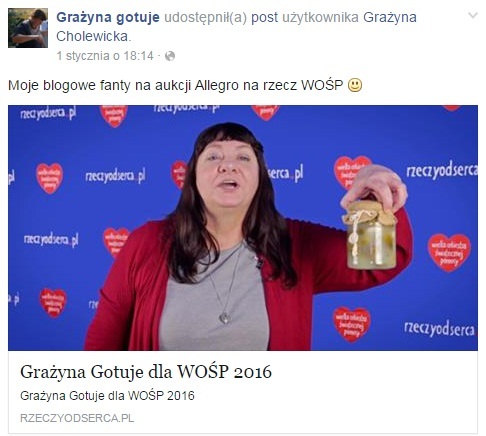Click the word "udostępnił(a)" in the header

coord(205,17)
